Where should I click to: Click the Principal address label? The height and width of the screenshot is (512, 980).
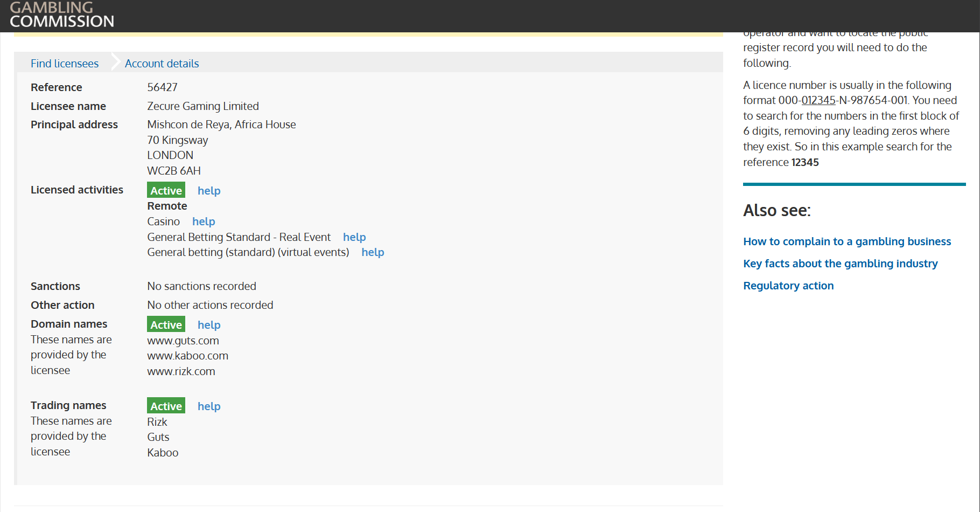click(x=74, y=124)
